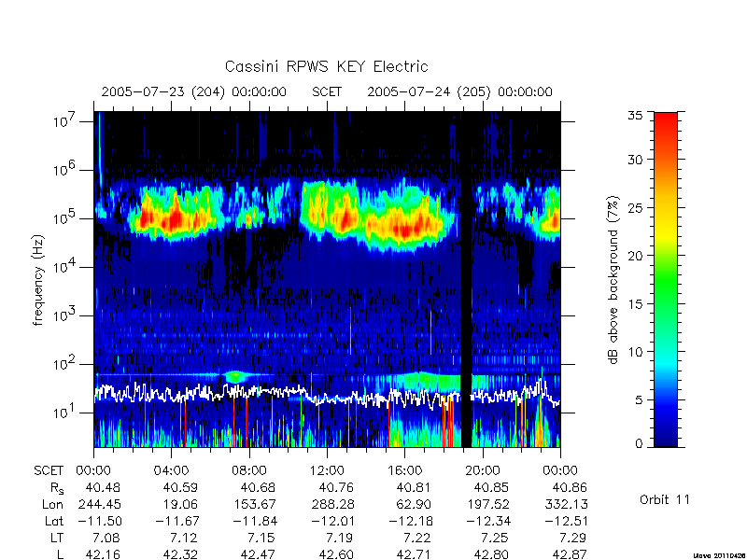Click the 20 value on the color scale
Screen dimensions: 747x560
[x=636, y=256]
